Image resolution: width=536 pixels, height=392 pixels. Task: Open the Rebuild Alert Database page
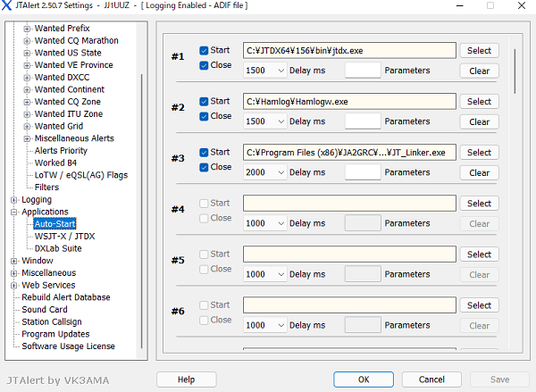[66, 297]
